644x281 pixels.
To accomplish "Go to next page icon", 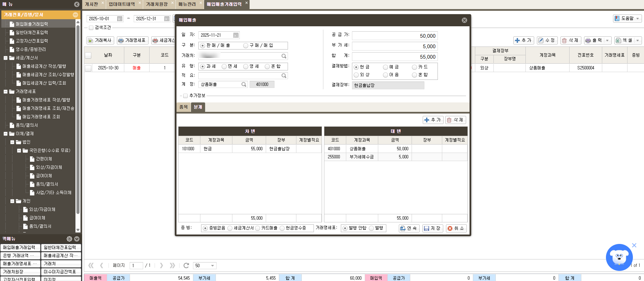I will click(161, 266).
